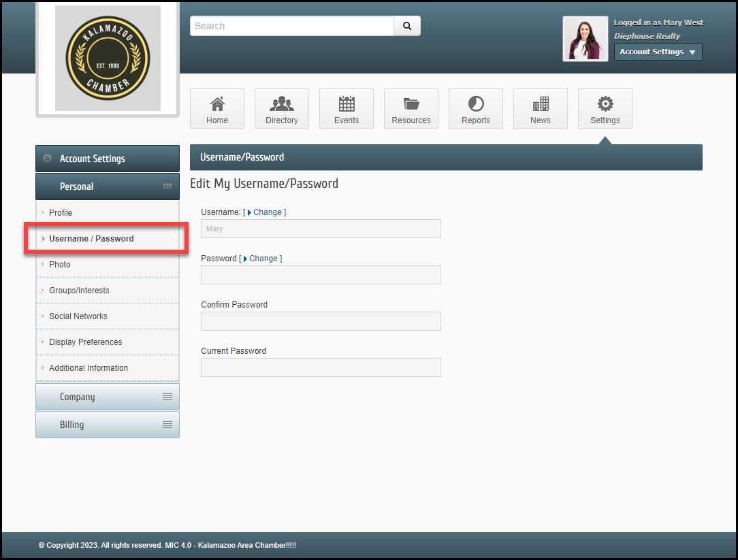Select Profile in the sidebar
The width and height of the screenshot is (738, 560).
61,213
